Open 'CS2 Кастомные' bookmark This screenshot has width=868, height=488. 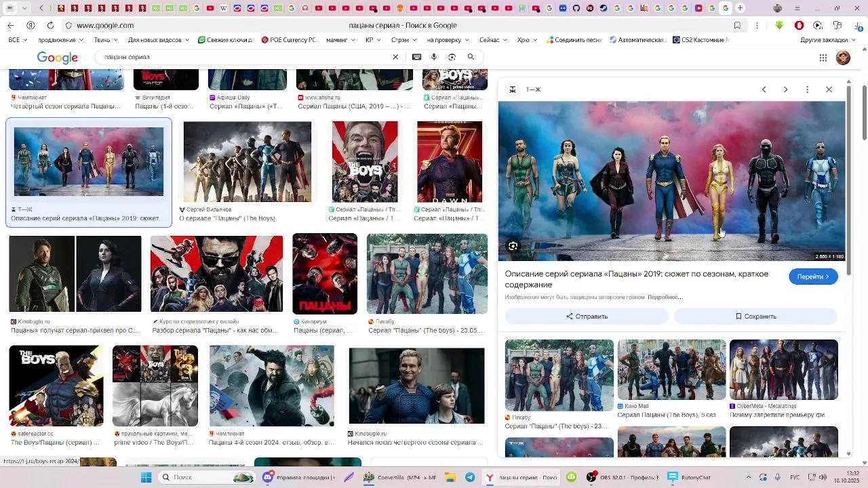click(x=701, y=40)
